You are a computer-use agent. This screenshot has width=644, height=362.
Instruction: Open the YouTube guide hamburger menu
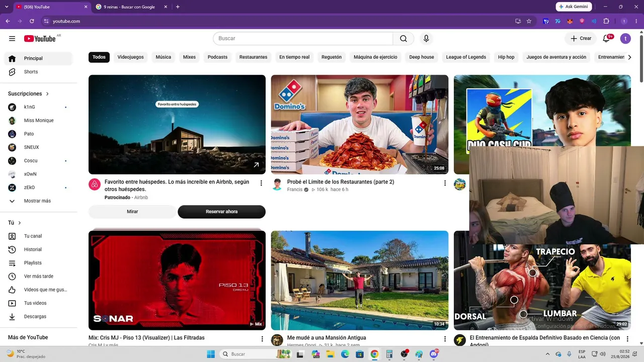point(12,39)
